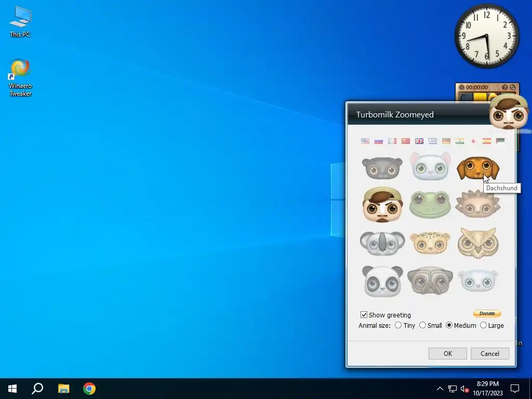Set animal size to Large
The width and height of the screenshot is (532, 399).
point(483,325)
